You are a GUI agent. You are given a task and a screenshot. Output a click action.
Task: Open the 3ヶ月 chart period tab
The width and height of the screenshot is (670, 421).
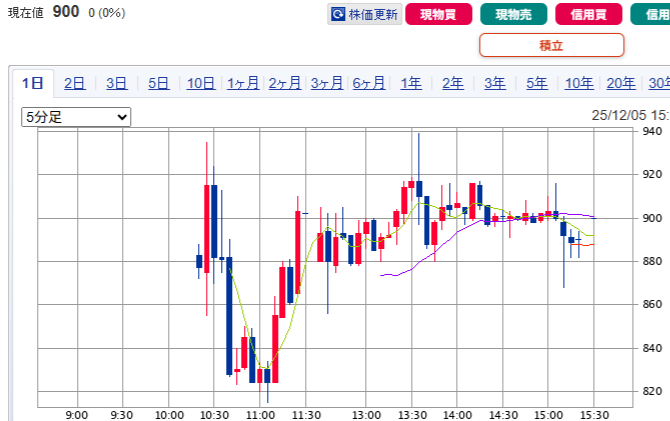[x=327, y=84]
